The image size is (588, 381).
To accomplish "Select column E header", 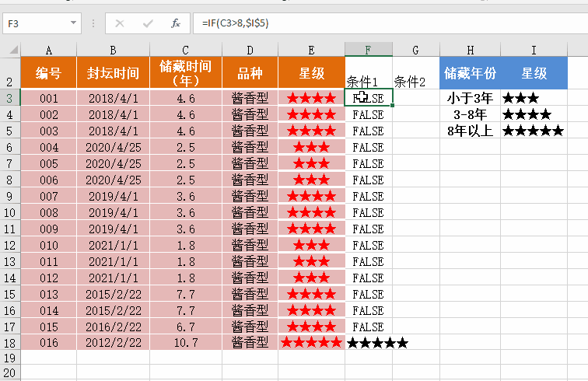I will tap(311, 50).
